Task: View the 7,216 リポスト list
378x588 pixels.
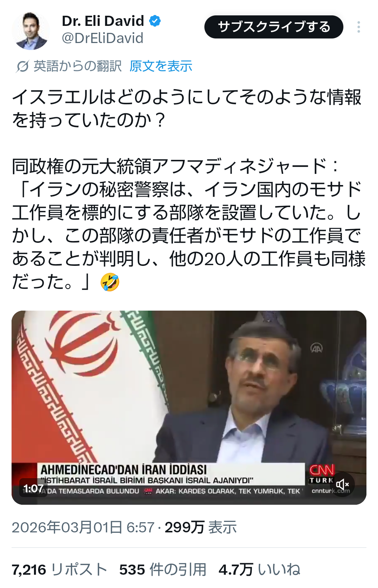Action: point(59,569)
